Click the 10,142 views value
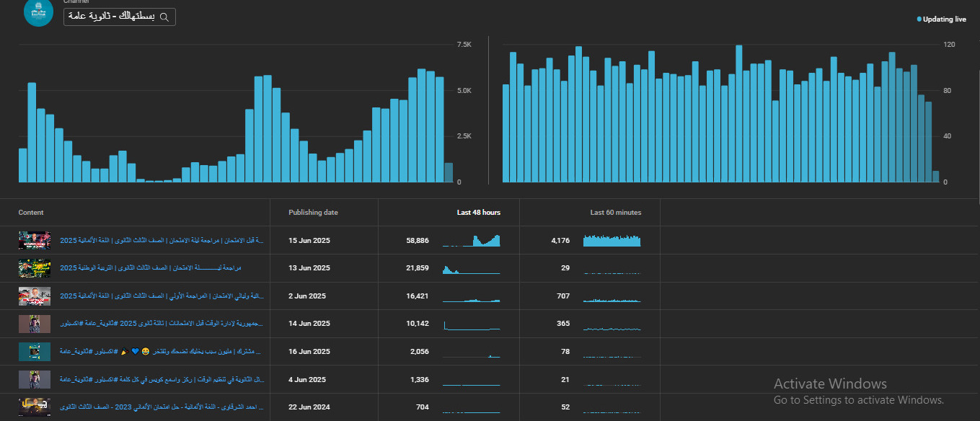This screenshot has height=421, width=980. [x=418, y=324]
